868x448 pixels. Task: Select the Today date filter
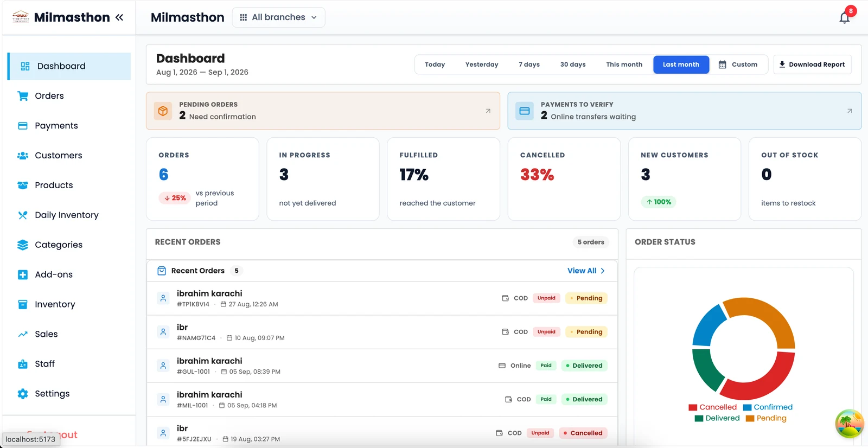[435, 65]
